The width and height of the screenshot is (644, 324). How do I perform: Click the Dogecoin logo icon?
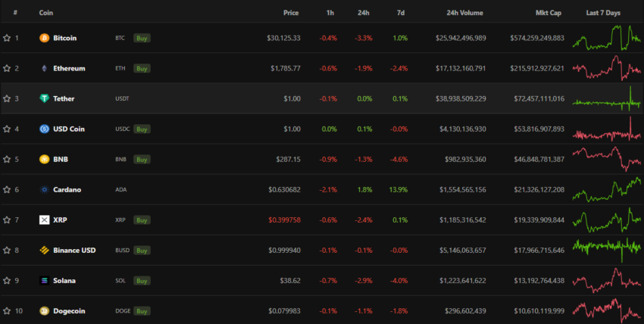click(x=45, y=311)
